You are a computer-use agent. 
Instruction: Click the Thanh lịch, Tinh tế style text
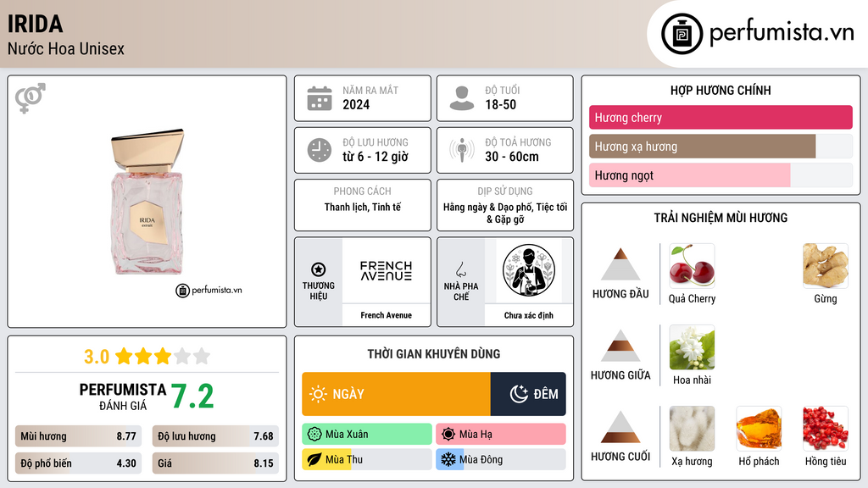pyautogui.click(x=363, y=207)
